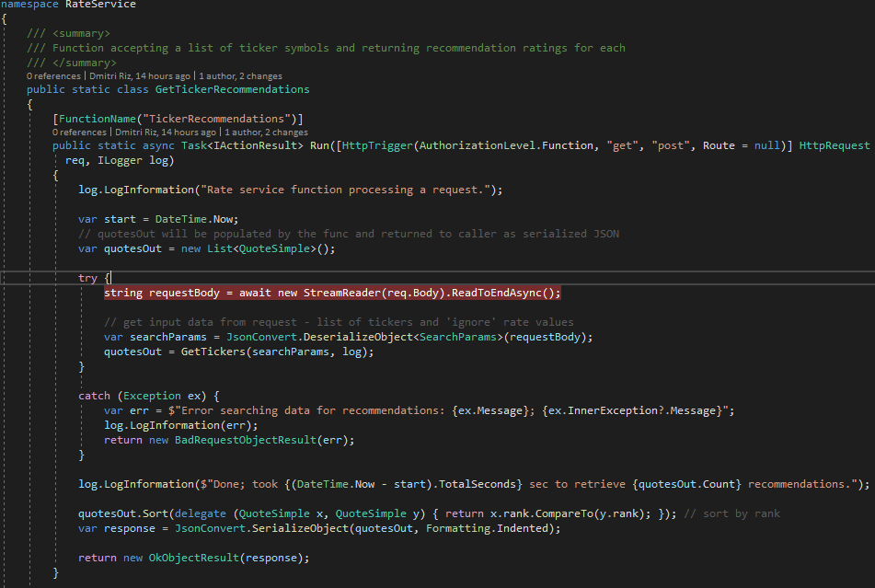Click the Run method name
875x588 pixels.
(x=319, y=145)
